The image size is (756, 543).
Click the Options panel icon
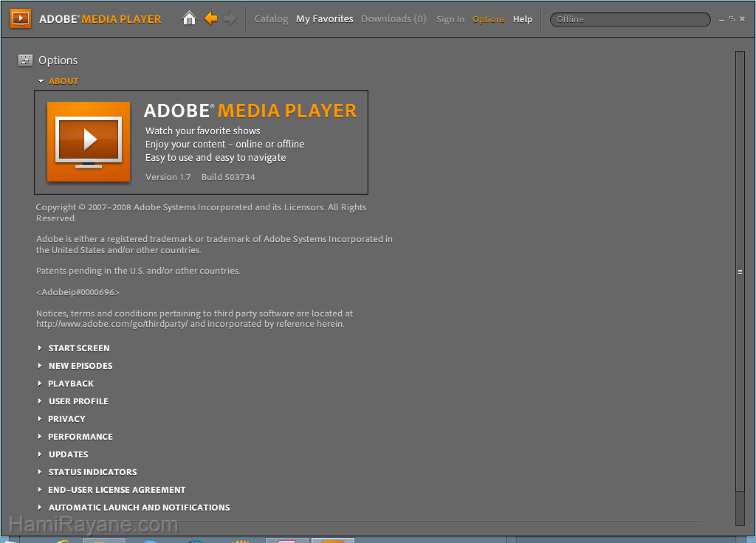coord(25,60)
